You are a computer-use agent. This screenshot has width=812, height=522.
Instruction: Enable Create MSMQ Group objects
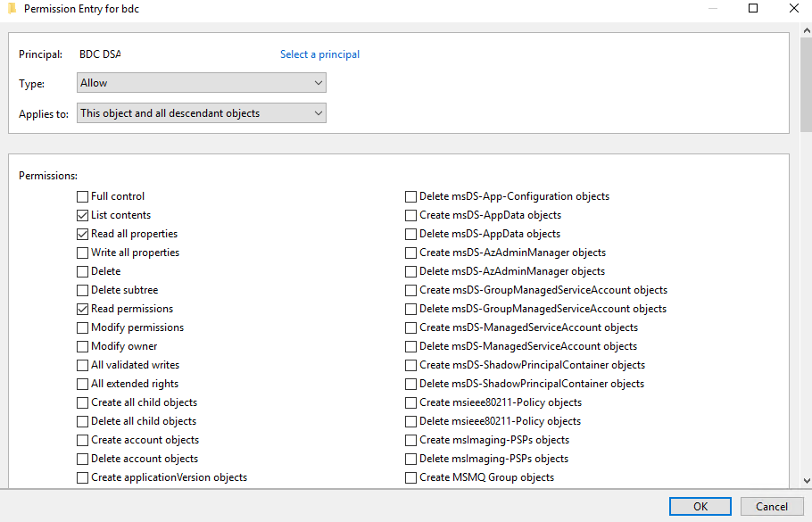(x=411, y=477)
